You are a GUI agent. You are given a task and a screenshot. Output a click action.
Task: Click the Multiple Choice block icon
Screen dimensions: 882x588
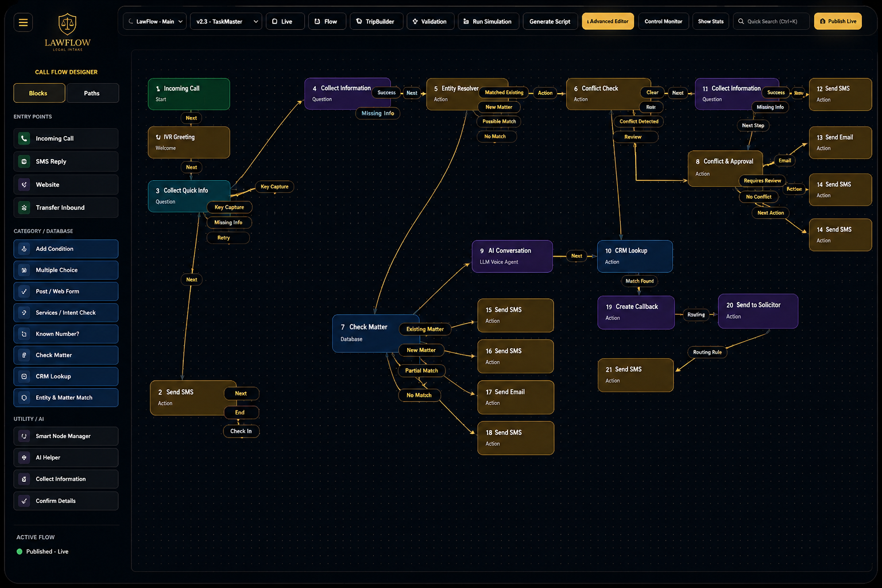click(24, 270)
